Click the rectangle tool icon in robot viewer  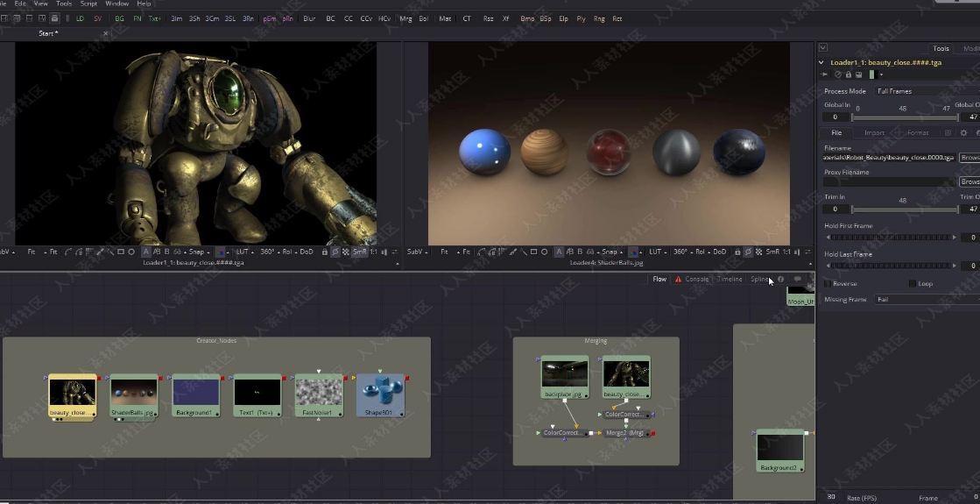point(121,252)
